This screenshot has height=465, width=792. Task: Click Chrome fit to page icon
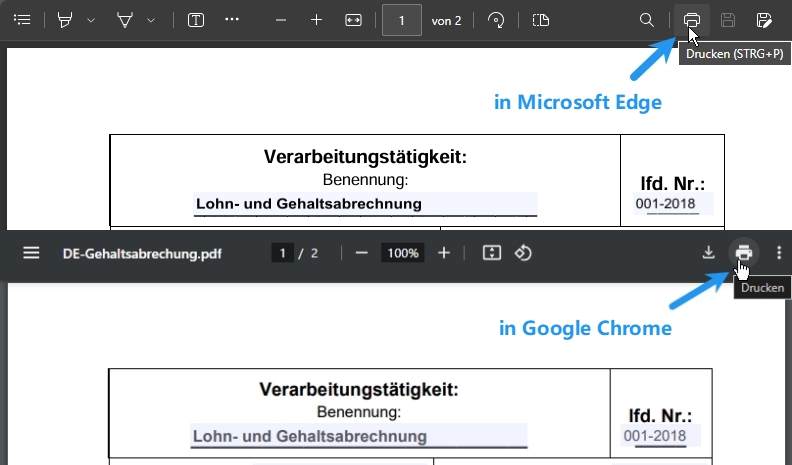point(491,253)
